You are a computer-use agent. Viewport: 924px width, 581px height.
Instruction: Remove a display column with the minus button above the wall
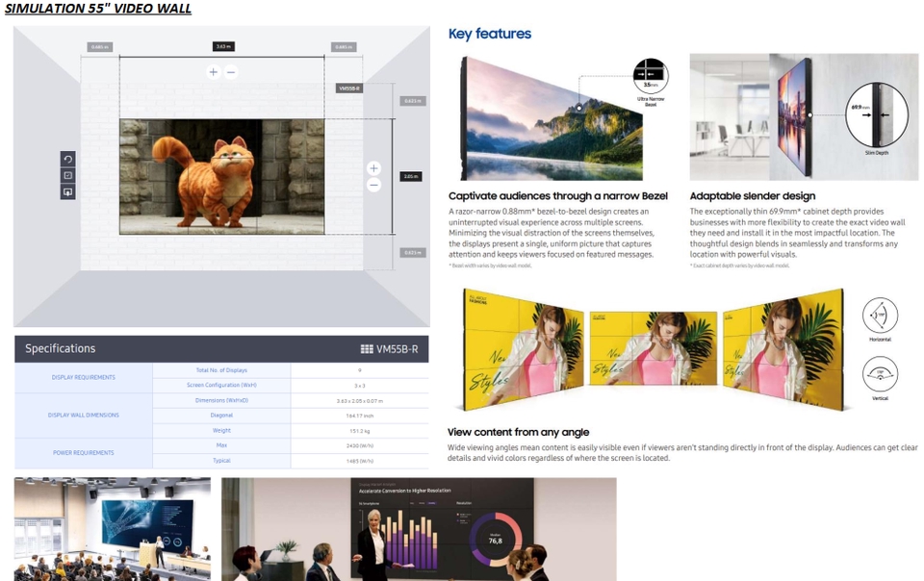(x=231, y=72)
